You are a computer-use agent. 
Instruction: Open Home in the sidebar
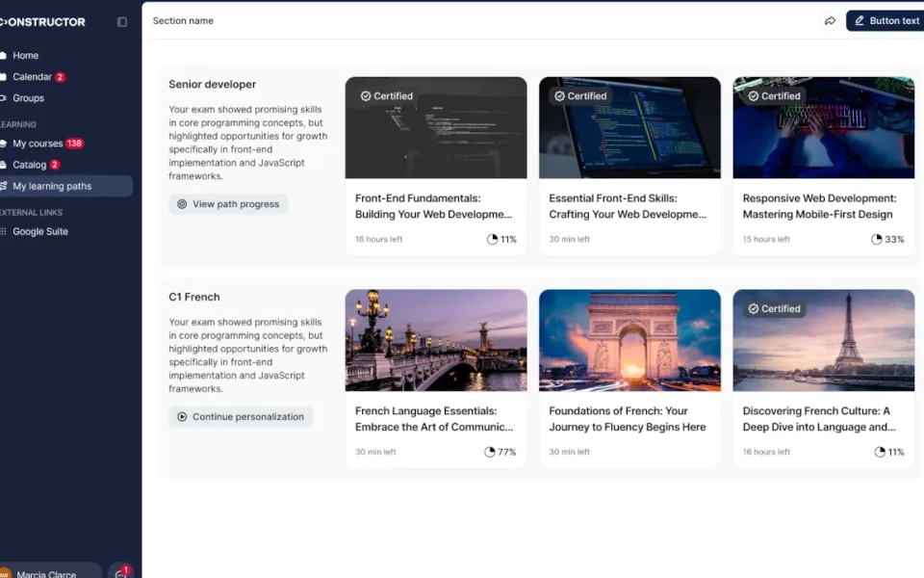tap(25, 56)
